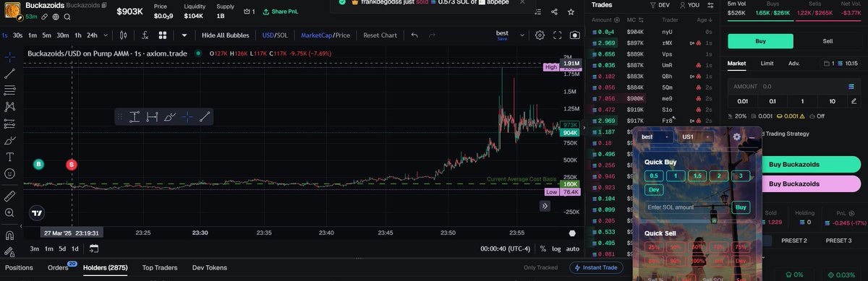Share this token page
This screenshot has width=868, height=281.
(x=554, y=12)
